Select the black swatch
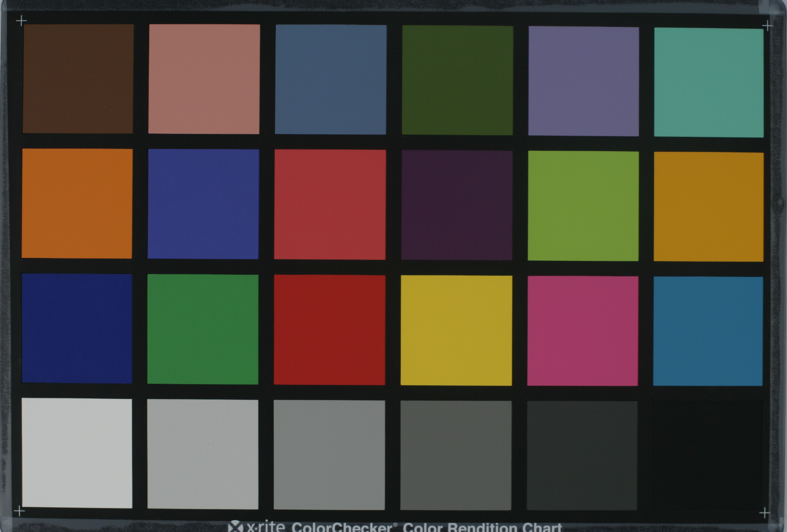Image resolution: width=787 pixels, height=532 pixels. click(708, 456)
